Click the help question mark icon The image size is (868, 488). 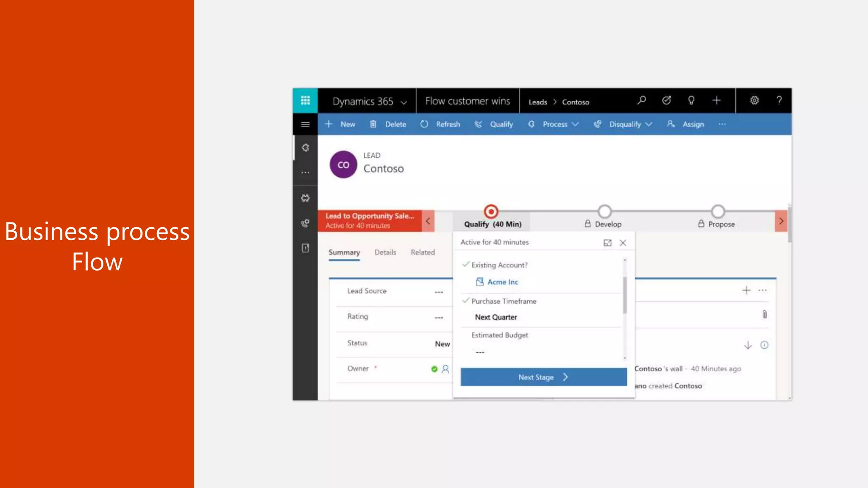point(779,100)
